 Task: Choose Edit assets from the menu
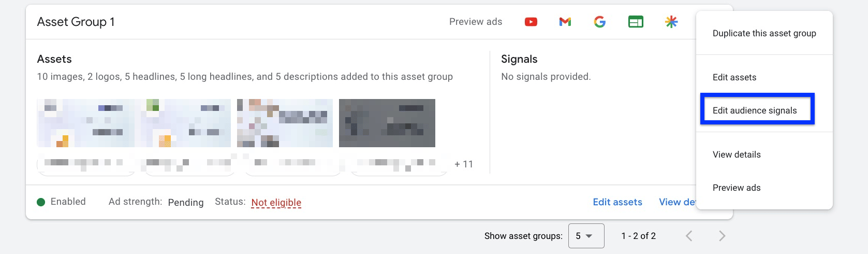coord(734,77)
